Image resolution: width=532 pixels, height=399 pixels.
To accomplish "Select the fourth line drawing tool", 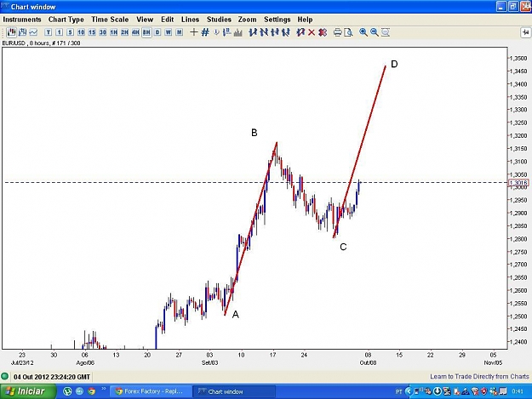I will point(286,32).
